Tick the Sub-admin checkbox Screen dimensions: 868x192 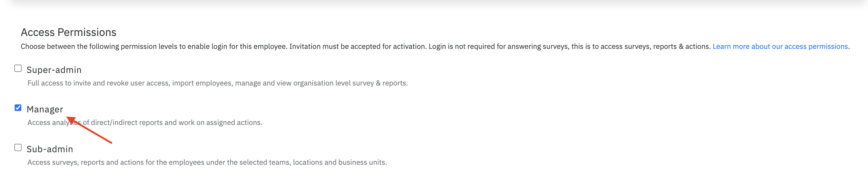[x=18, y=148]
